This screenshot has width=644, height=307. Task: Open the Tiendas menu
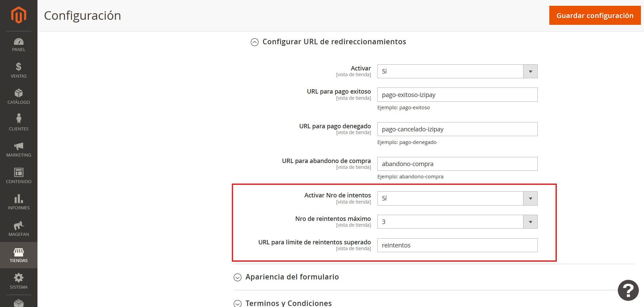coord(18,255)
